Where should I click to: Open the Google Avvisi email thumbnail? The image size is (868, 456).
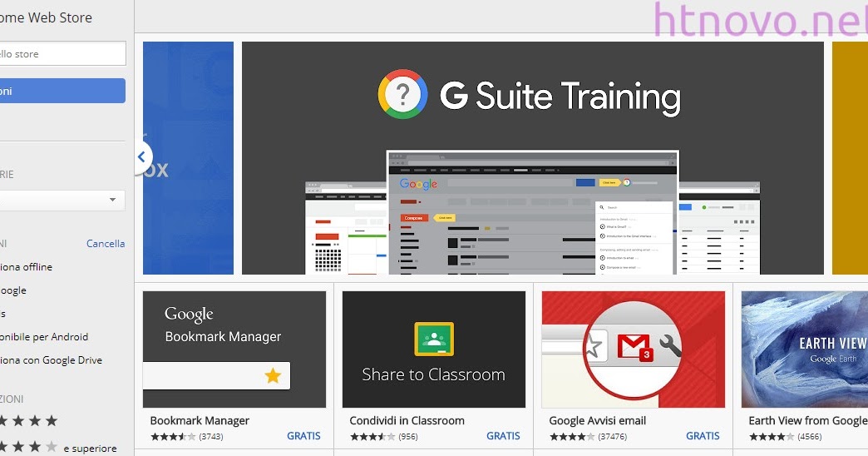(634, 349)
